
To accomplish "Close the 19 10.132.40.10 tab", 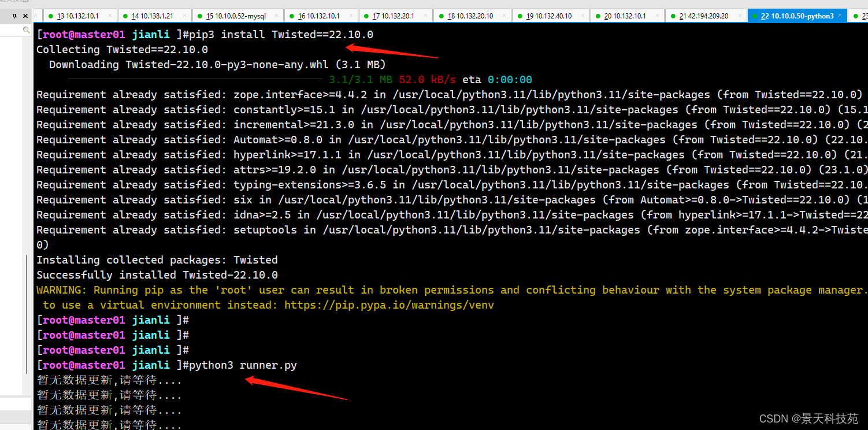I will click(x=583, y=16).
